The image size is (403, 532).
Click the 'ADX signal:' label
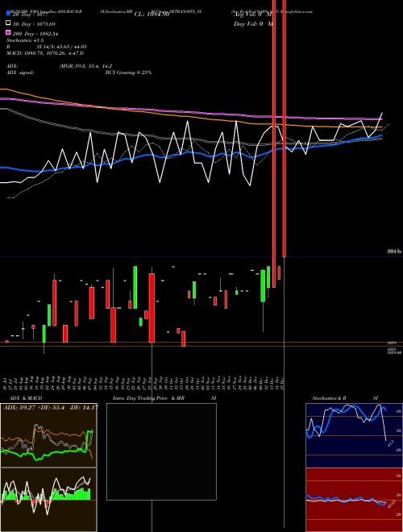[x=20, y=73]
